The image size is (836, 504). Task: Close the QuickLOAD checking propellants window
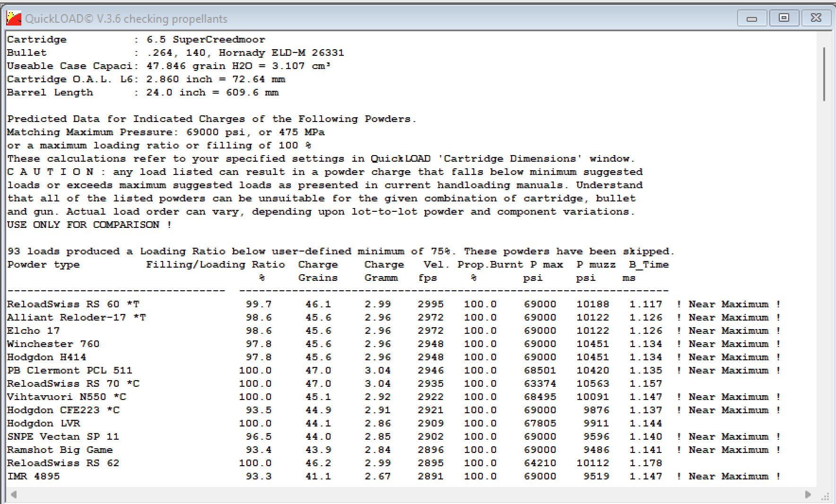coord(816,18)
